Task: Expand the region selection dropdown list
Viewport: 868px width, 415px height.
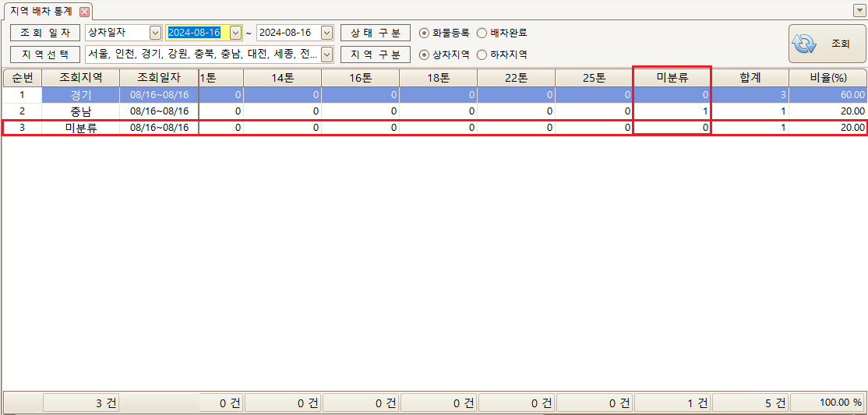Action: tap(326, 55)
